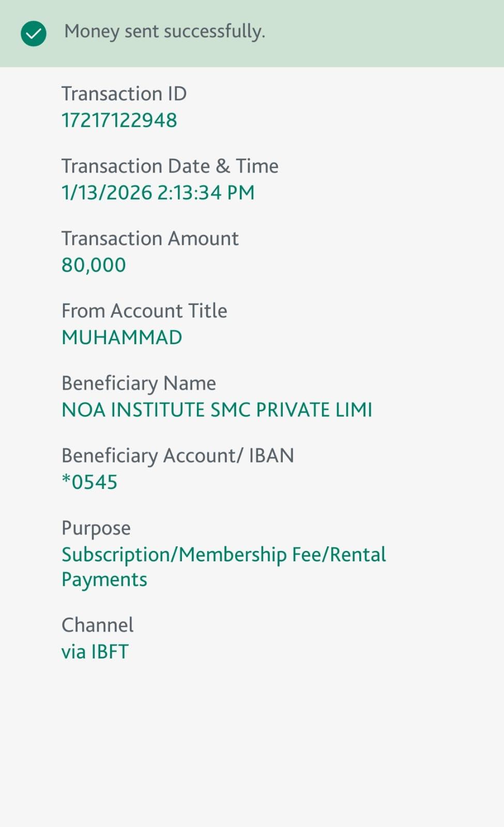Click the Channel label
This screenshot has width=504, height=827.
pyautogui.click(x=97, y=625)
